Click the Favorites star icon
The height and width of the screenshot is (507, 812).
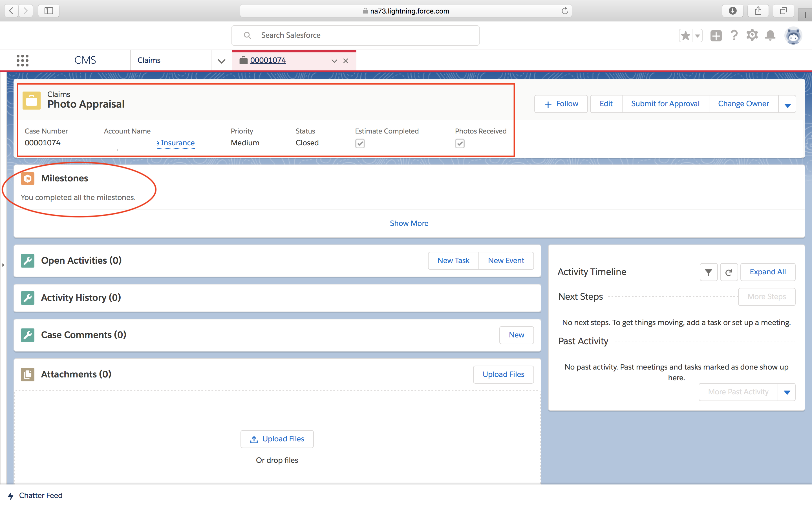point(685,35)
